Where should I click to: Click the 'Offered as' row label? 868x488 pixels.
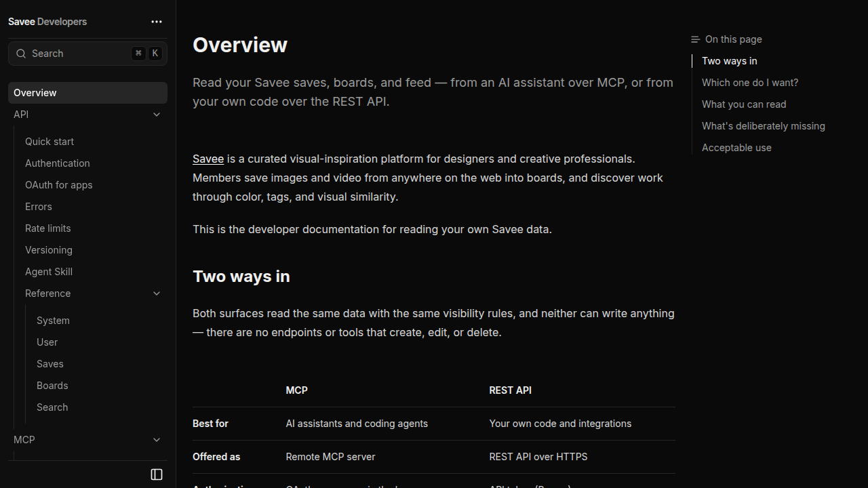(216, 457)
